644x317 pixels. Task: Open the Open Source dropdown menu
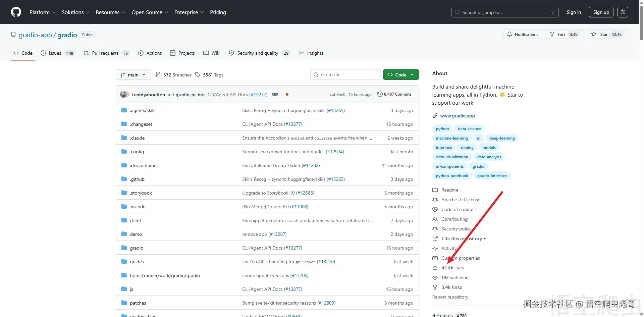[150, 12]
